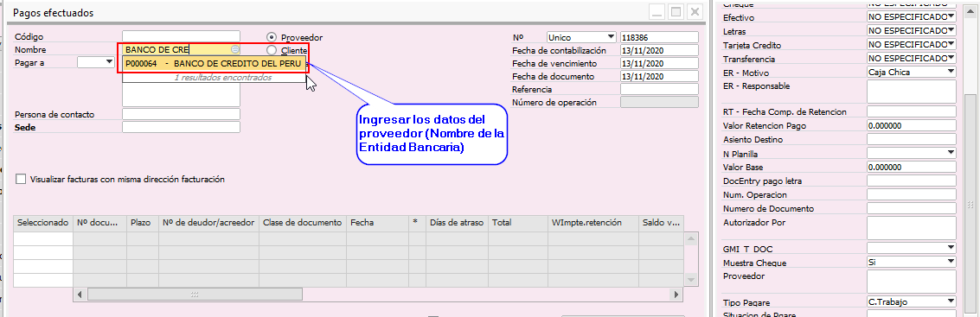Open the Pagar a dropdown
980x317 pixels.
click(x=109, y=62)
